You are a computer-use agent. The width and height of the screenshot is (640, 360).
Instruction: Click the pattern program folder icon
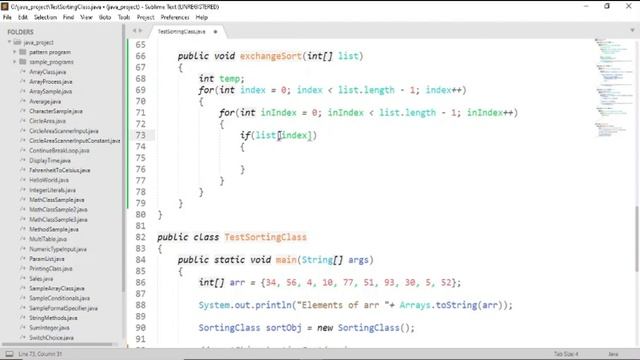tap(23, 52)
